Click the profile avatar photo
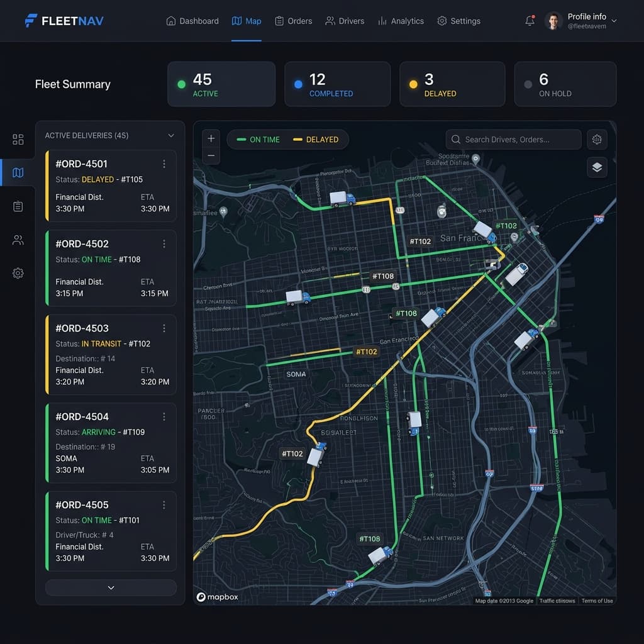This screenshot has height=644, width=644. click(x=553, y=21)
